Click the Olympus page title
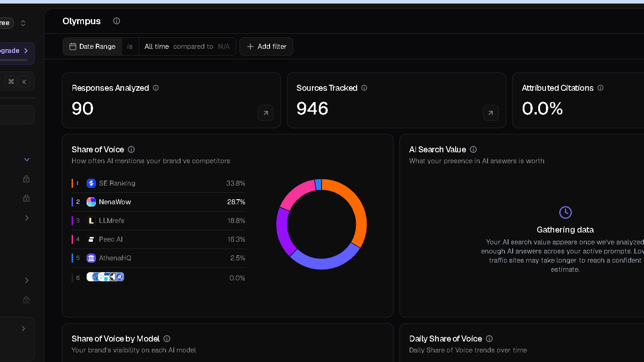Image resolution: width=644 pixels, height=362 pixels. 82,21
